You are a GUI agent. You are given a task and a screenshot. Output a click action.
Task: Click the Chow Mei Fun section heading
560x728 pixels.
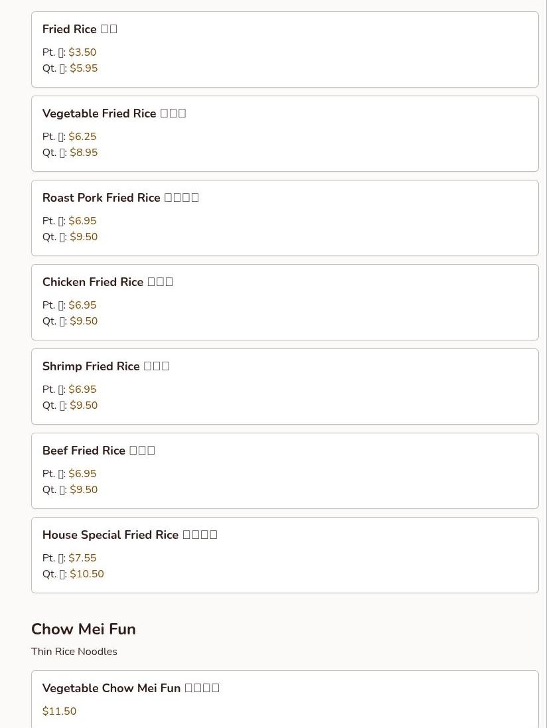point(84,629)
